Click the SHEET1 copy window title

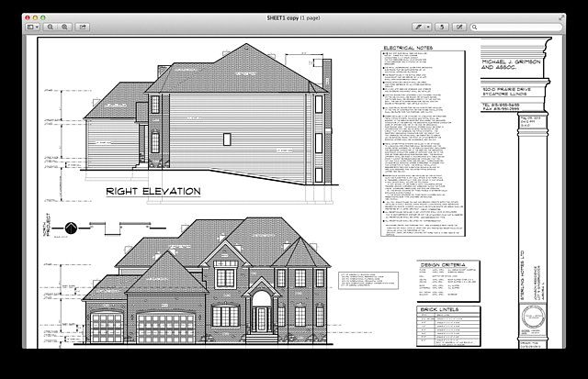point(293,17)
